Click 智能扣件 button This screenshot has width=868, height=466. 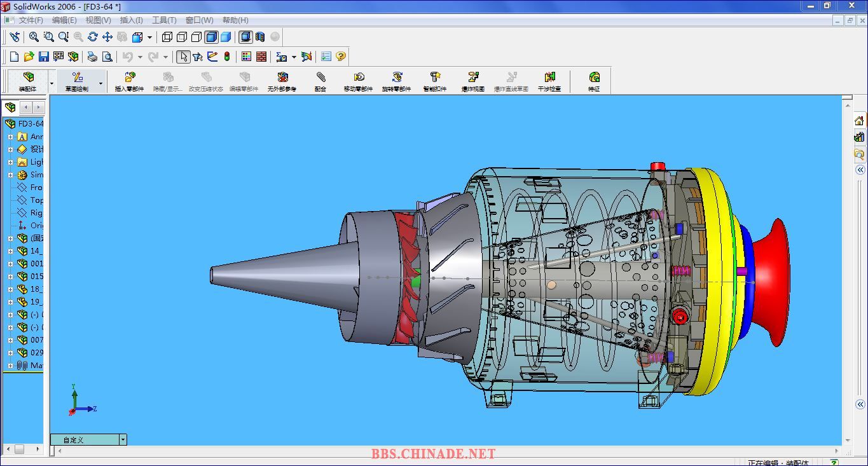click(x=435, y=81)
